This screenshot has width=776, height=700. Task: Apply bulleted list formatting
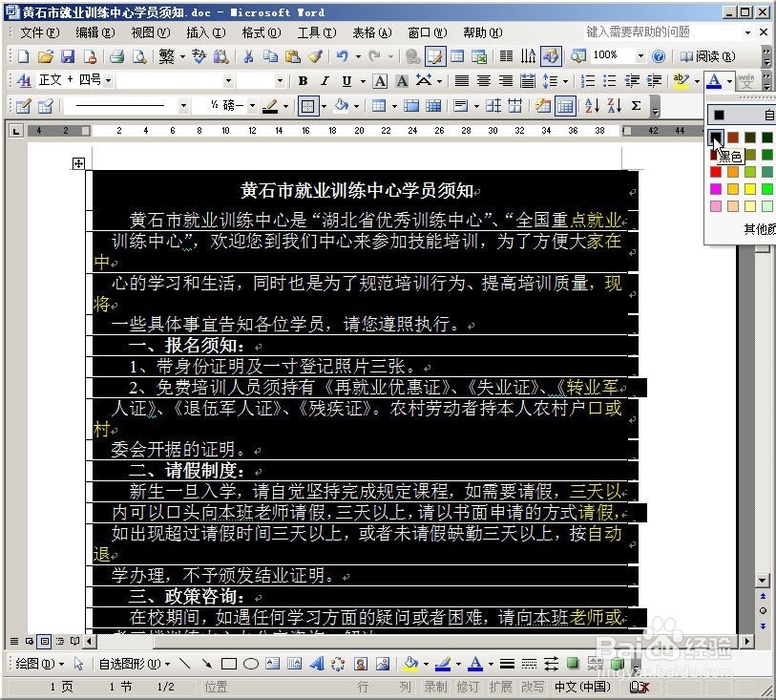[610, 80]
